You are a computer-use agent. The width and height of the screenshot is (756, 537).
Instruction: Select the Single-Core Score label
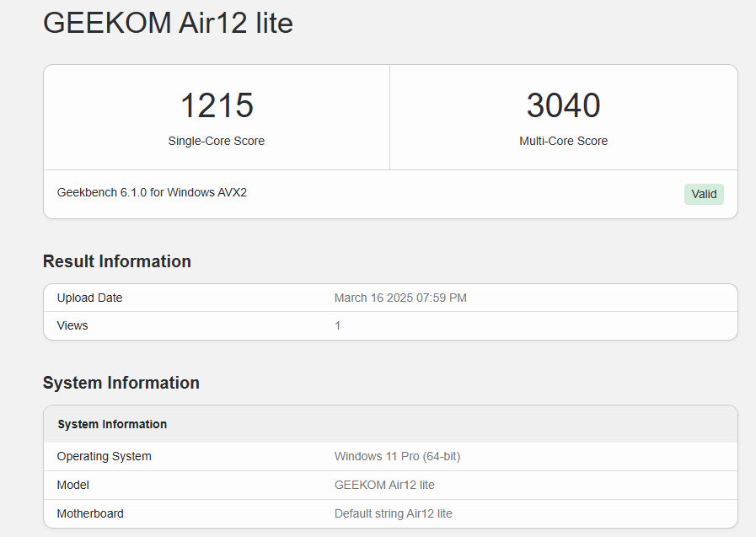(x=217, y=142)
